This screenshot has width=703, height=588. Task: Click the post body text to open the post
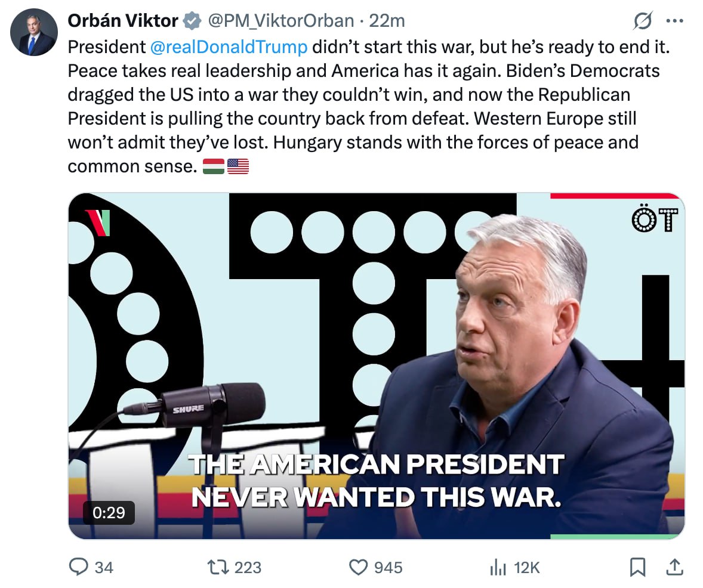pos(358,118)
